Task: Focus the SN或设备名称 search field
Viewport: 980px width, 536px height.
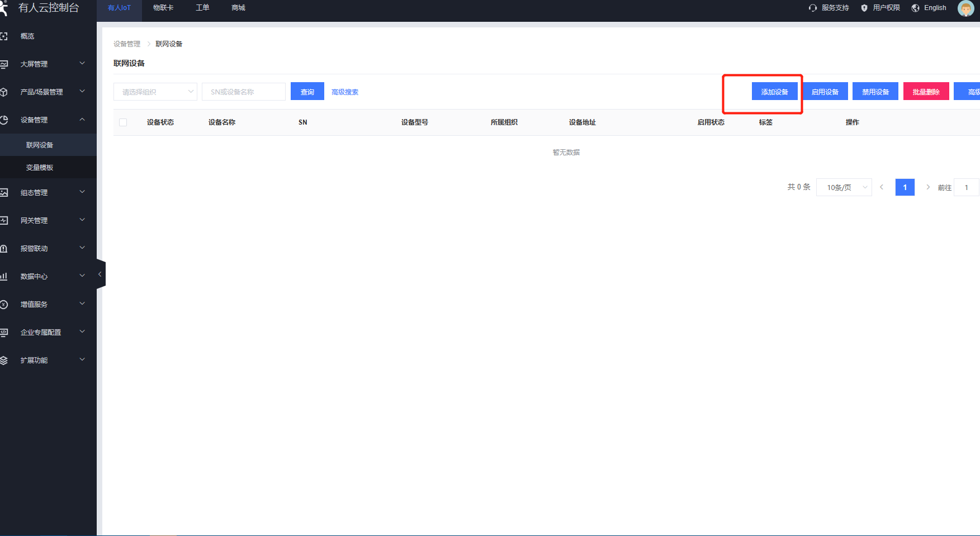Action: pyautogui.click(x=244, y=92)
